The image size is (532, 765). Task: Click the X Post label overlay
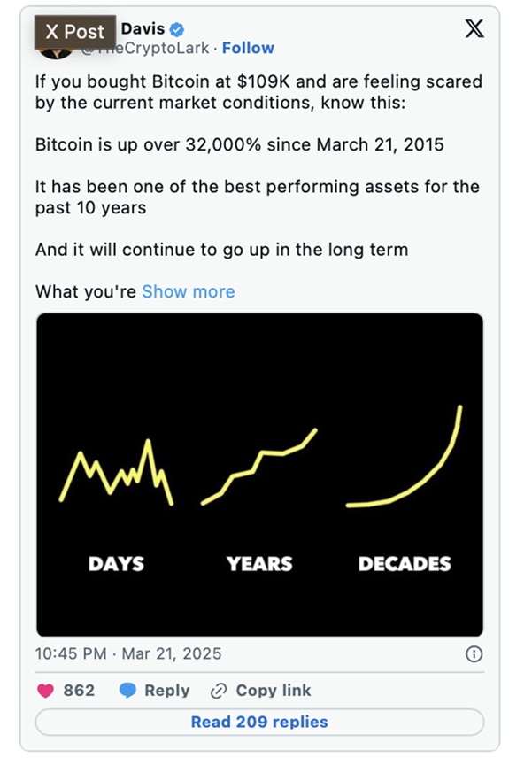point(74,32)
